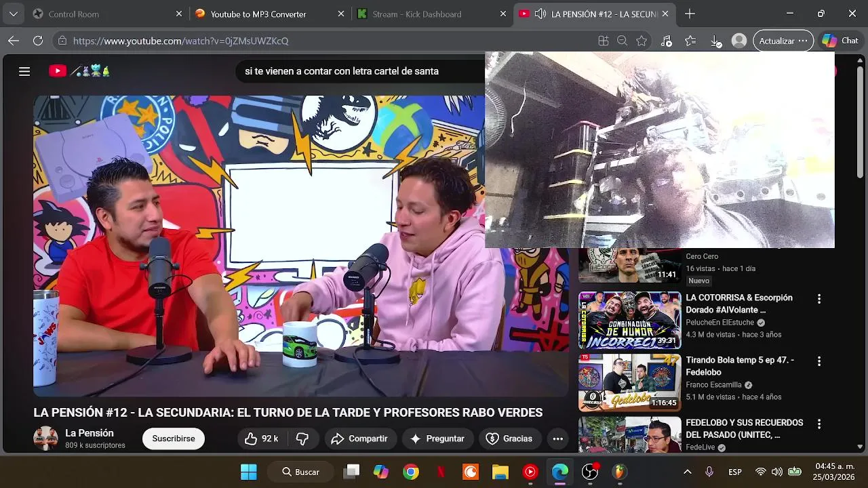Open FEDELOBO Y SUS RECUERDOS thumbnail
This screenshot has height=488, width=868.
point(629,434)
